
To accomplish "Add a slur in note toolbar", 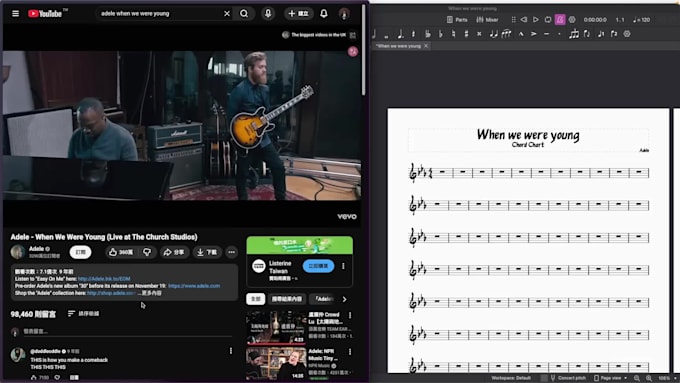I will 507,34.
